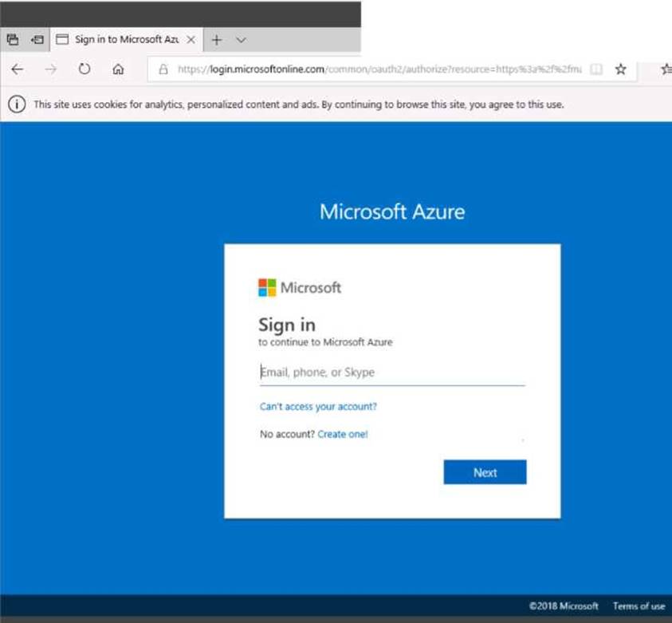Image resolution: width=672 pixels, height=623 pixels.
Task: Click the address bar URL
Action: pos(379,69)
